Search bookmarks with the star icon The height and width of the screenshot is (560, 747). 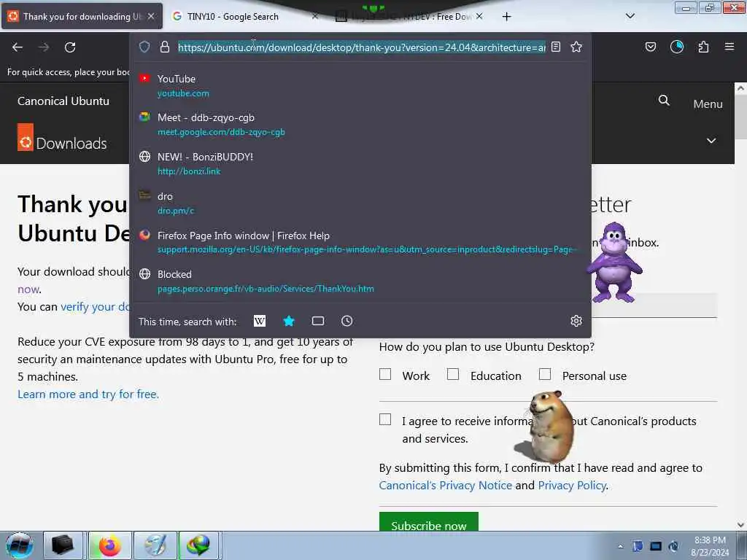pyautogui.click(x=289, y=321)
